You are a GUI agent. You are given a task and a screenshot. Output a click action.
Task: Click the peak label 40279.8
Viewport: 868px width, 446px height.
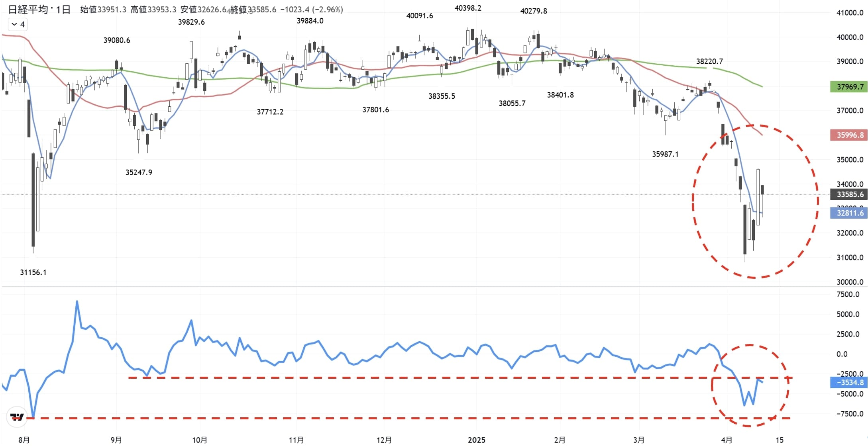pyautogui.click(x=534, y=11)
